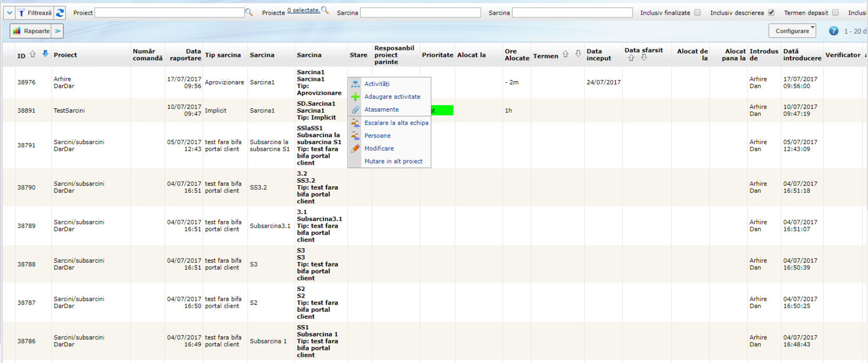
Task: Open project selector magnifier next to '0 selectate'
Action: [325, 10]
